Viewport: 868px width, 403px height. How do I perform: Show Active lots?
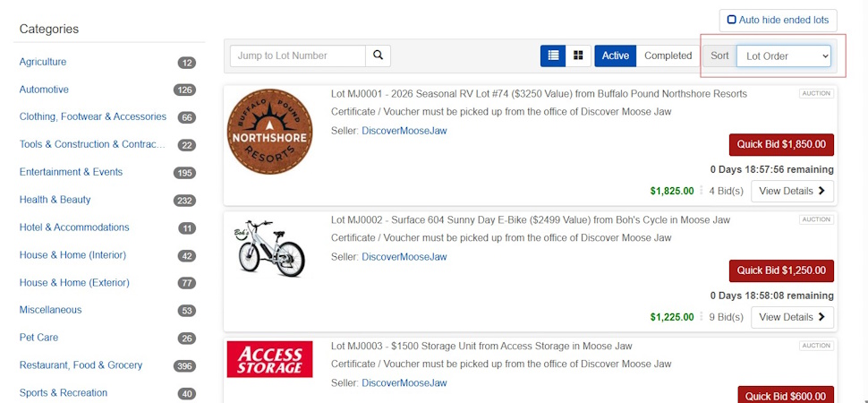point(616,56)
